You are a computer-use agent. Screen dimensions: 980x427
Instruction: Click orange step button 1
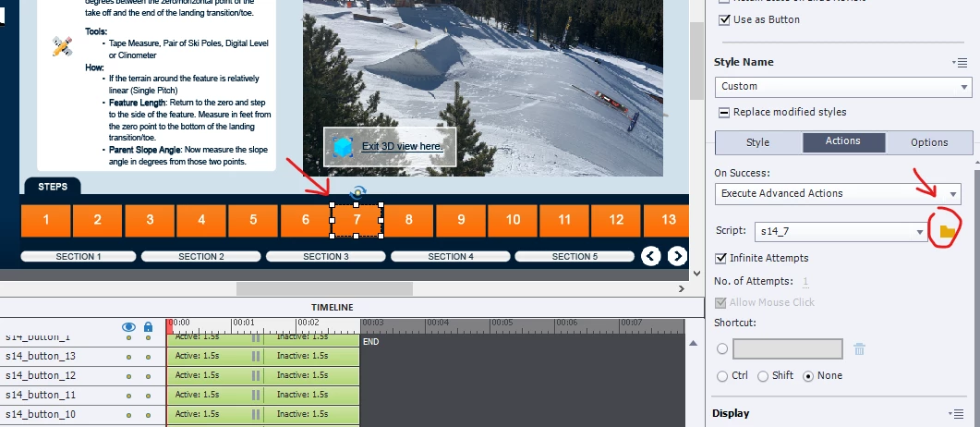[x=46, y=220]
